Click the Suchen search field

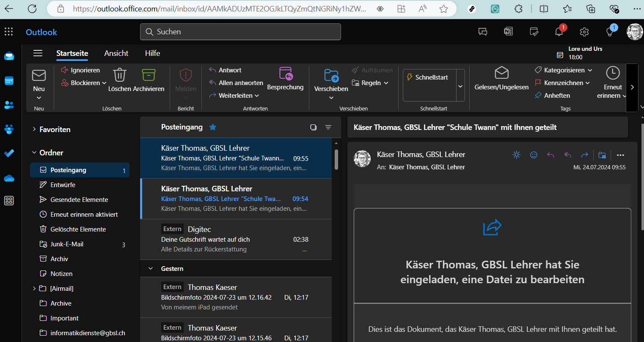point(240,32)
